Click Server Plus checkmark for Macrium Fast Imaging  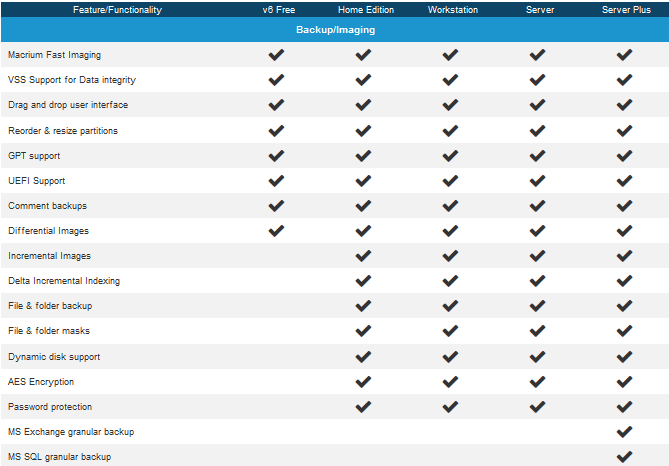[625, 55]
